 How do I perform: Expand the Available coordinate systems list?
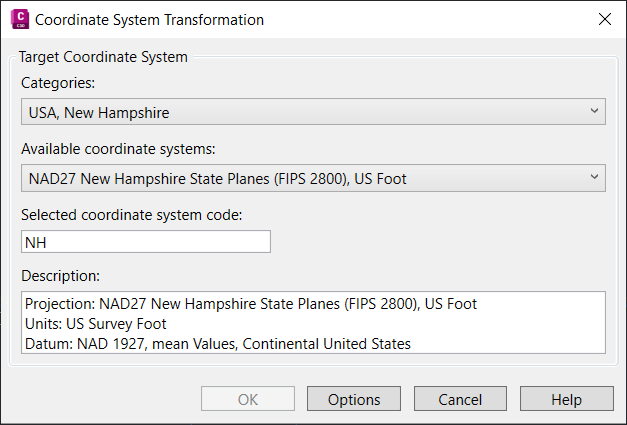click(x=300, y=179)
